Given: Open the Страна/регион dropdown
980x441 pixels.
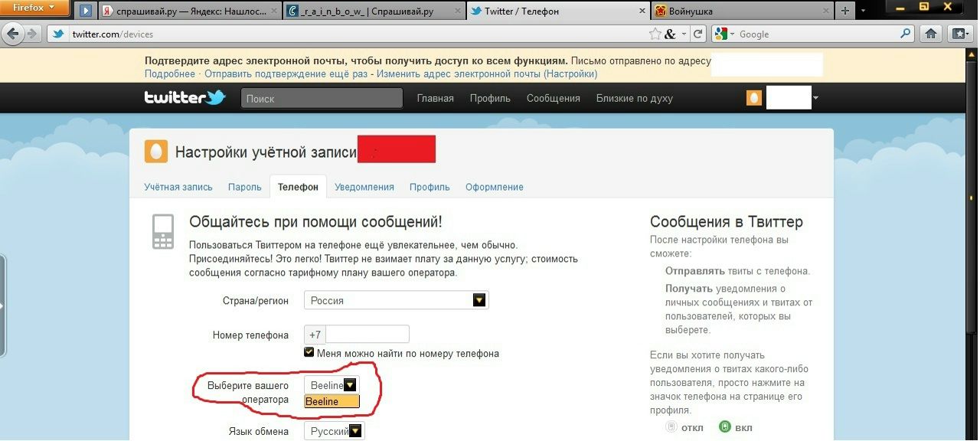Looking at the screenshot, I should pos(396,300).
